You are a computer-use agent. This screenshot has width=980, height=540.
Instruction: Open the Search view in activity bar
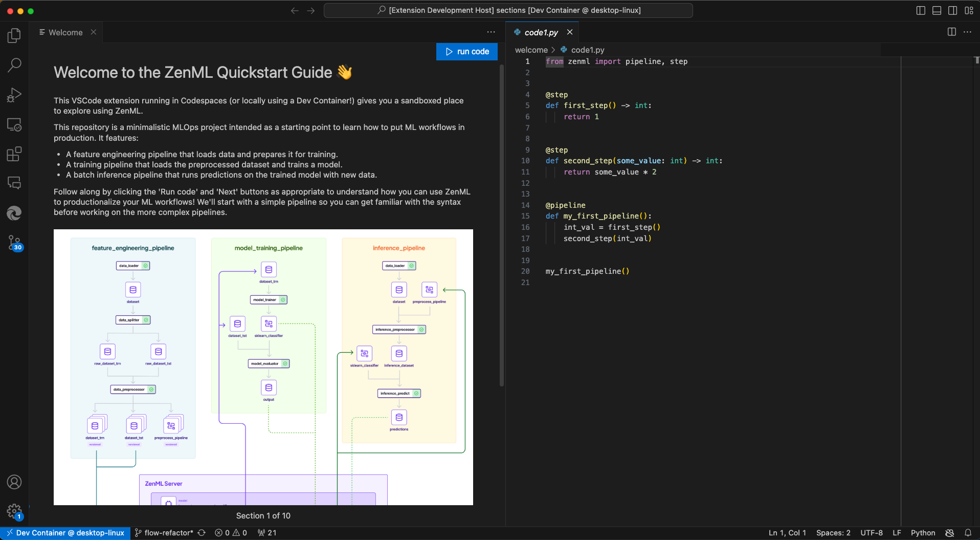(14, 65)
